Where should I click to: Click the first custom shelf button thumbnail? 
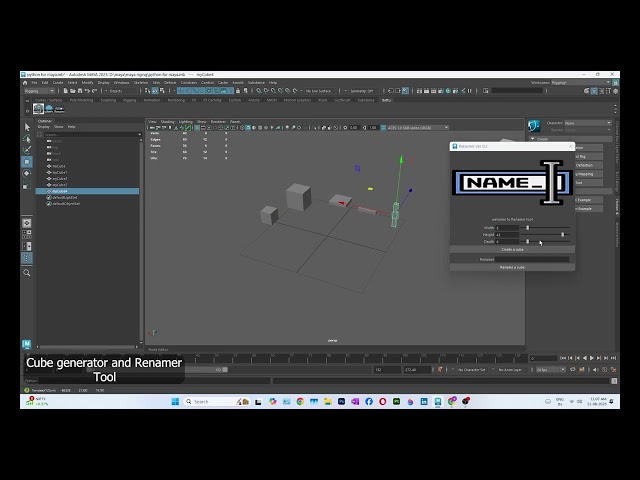pyautogui.click(x=38, y=109)
